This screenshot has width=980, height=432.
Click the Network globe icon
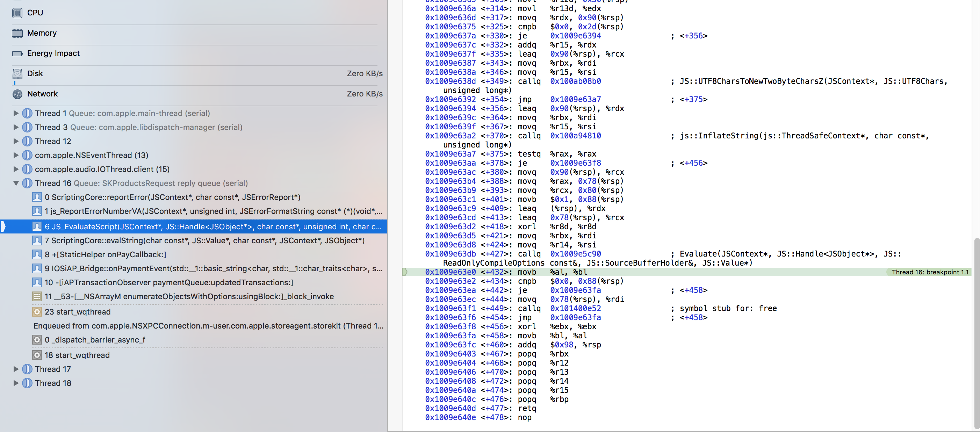(17, 94)
